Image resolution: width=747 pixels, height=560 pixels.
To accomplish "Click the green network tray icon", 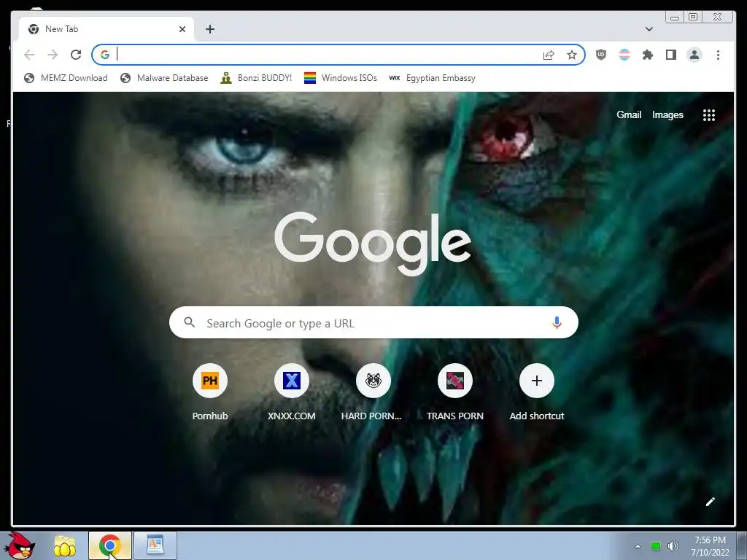I will 656,546.
